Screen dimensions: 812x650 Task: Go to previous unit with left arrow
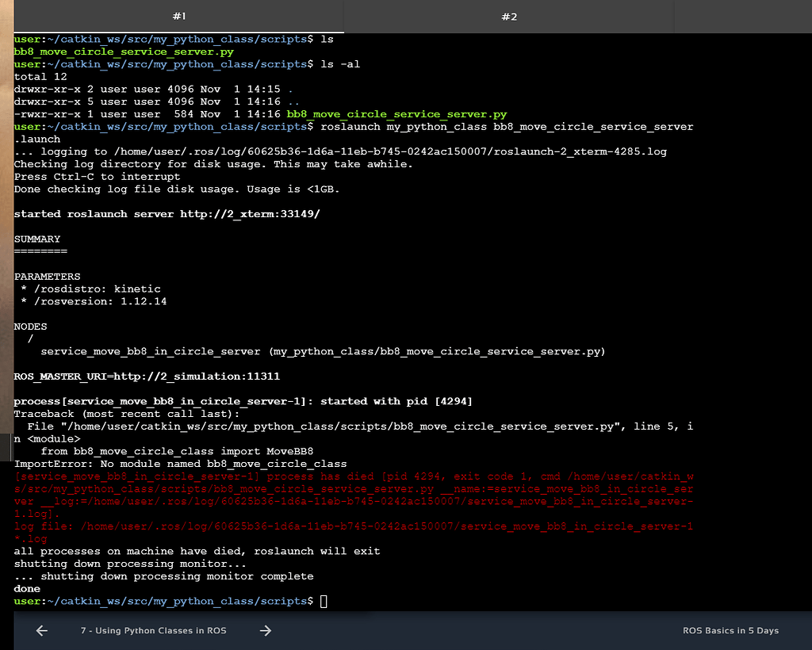tap(42, 631)
